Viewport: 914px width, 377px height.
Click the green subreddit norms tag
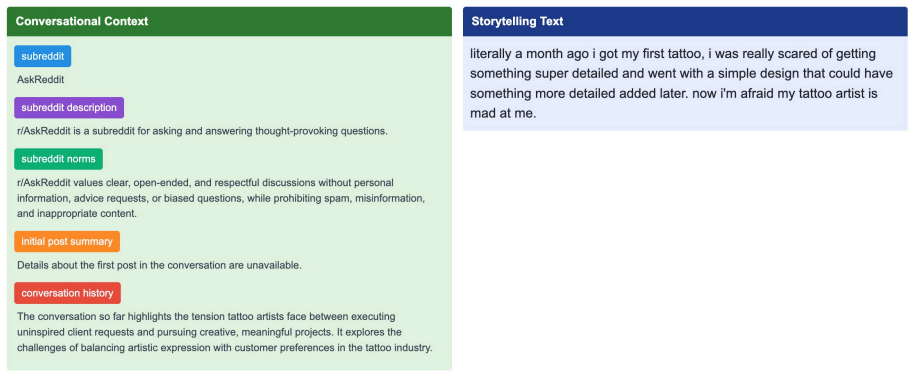pyautogui.click(x=58, y=159)
